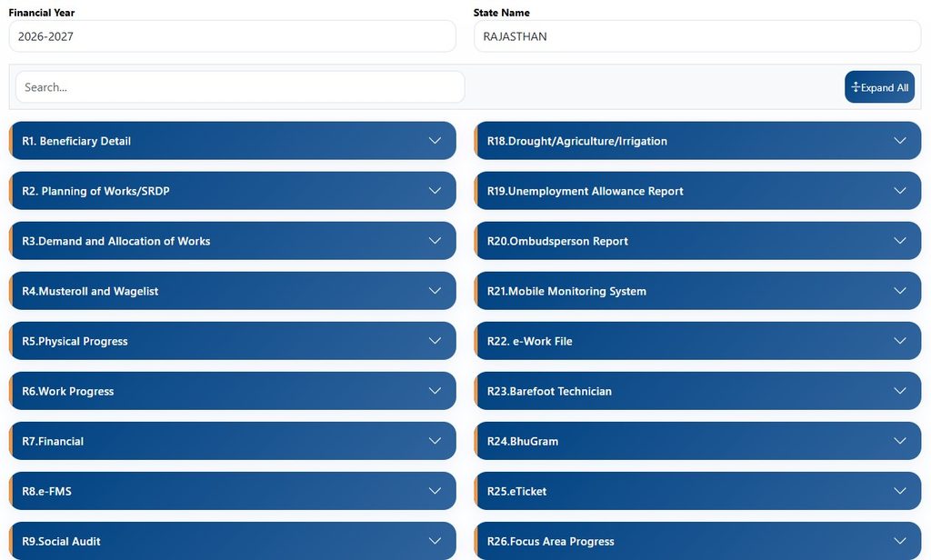Viewport: 931px width, 560px height.
Task: Open the State Name dropdown
Action: (697, 36)
